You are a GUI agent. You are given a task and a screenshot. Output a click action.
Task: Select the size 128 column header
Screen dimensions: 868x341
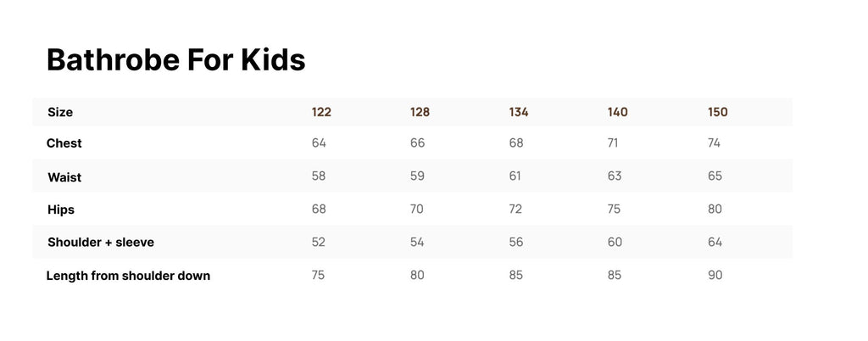click(420, 112)
